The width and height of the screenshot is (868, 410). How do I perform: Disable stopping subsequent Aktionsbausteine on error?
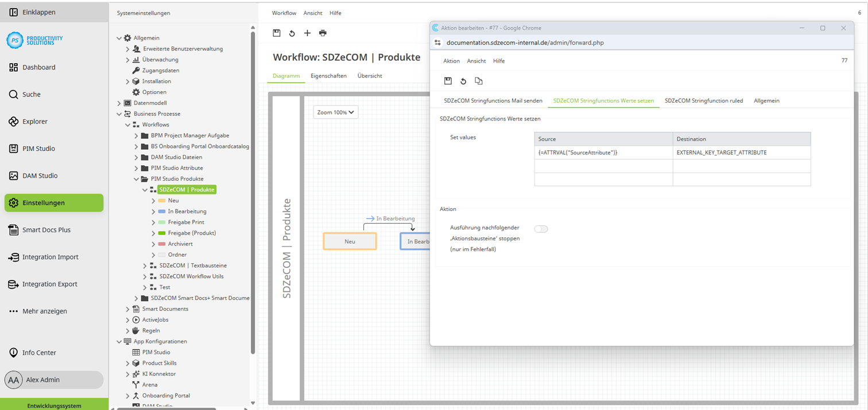[541, 228]
